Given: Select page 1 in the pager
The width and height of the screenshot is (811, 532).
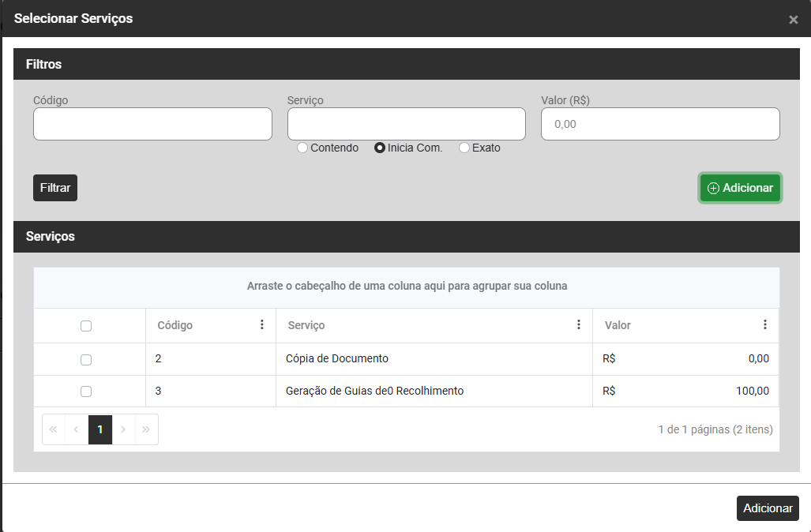Looking at the screenshot, I should 100,429.
